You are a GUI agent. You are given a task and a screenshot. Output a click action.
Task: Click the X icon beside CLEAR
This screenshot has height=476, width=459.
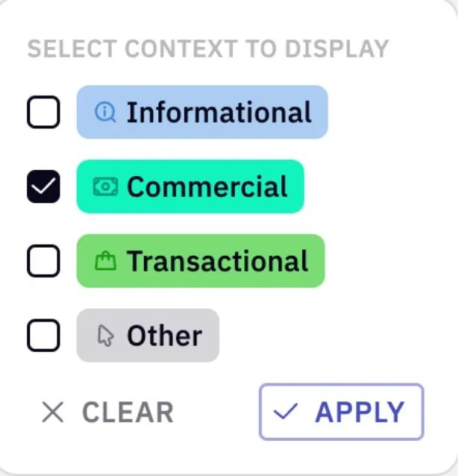click(52, 412)
